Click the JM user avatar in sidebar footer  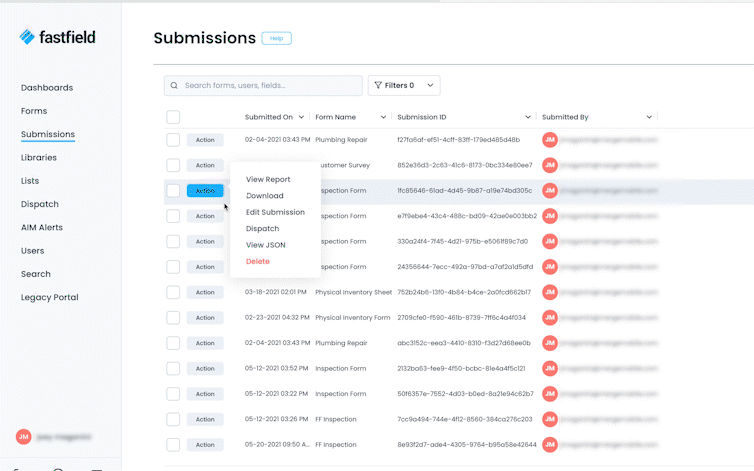coord(24,437)
